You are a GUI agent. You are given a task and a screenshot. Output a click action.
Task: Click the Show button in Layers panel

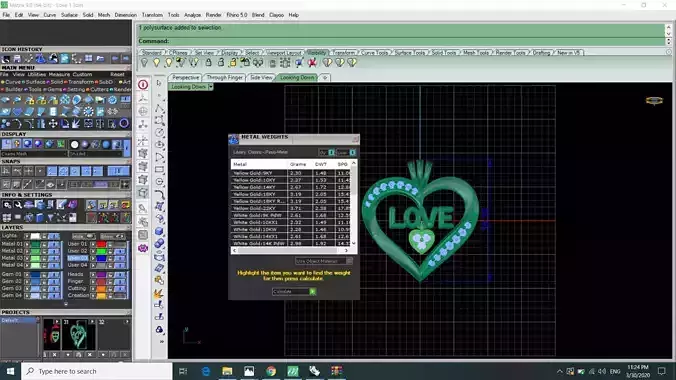click(112, 236)
